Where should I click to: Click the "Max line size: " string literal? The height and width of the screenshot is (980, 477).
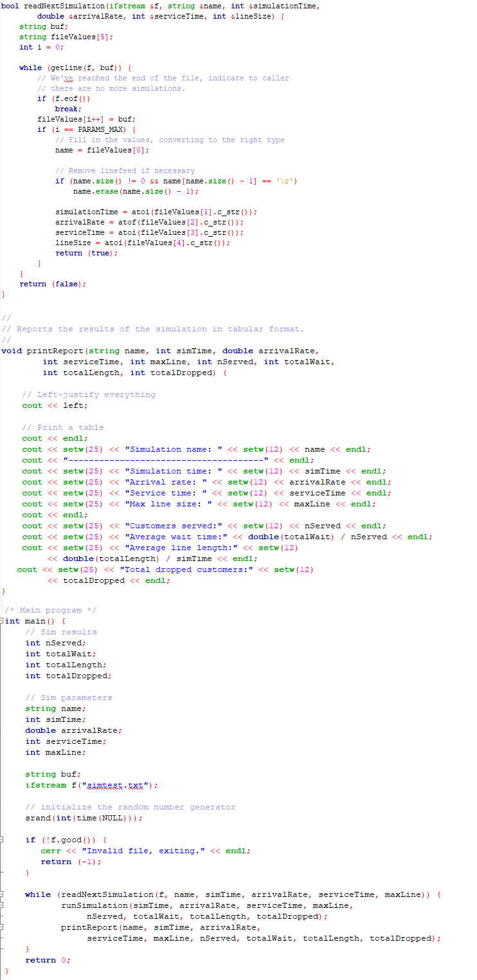[x=168, y=504]
